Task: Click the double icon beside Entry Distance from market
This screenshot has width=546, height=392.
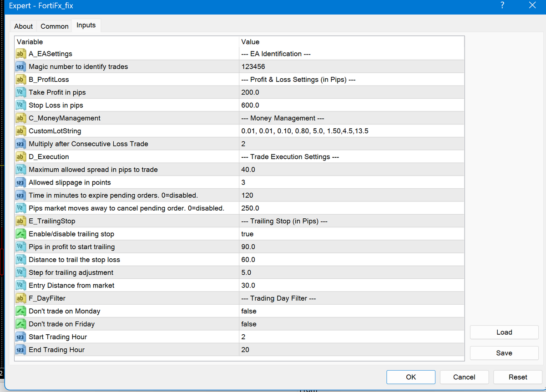Action: click(20, 285)
